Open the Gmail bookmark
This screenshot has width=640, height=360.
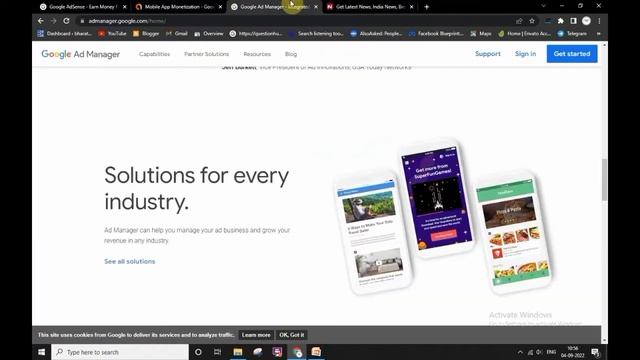point(177,33)
